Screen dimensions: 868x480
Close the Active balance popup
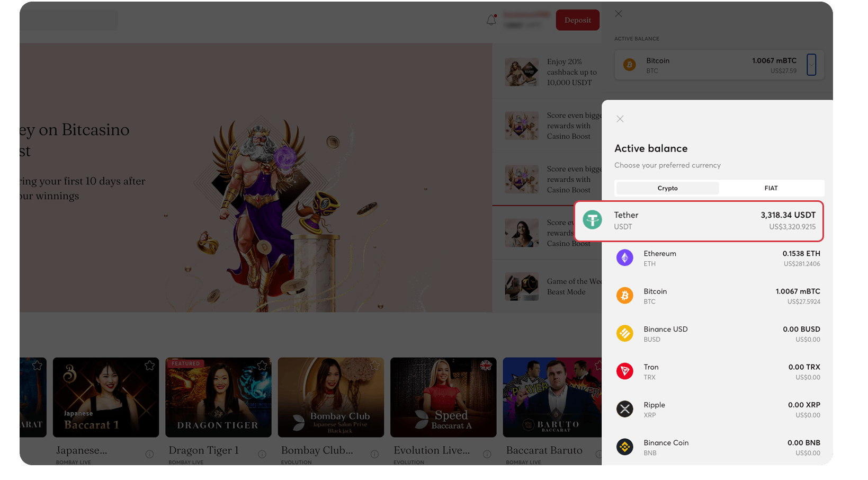[x=620, y=119]
